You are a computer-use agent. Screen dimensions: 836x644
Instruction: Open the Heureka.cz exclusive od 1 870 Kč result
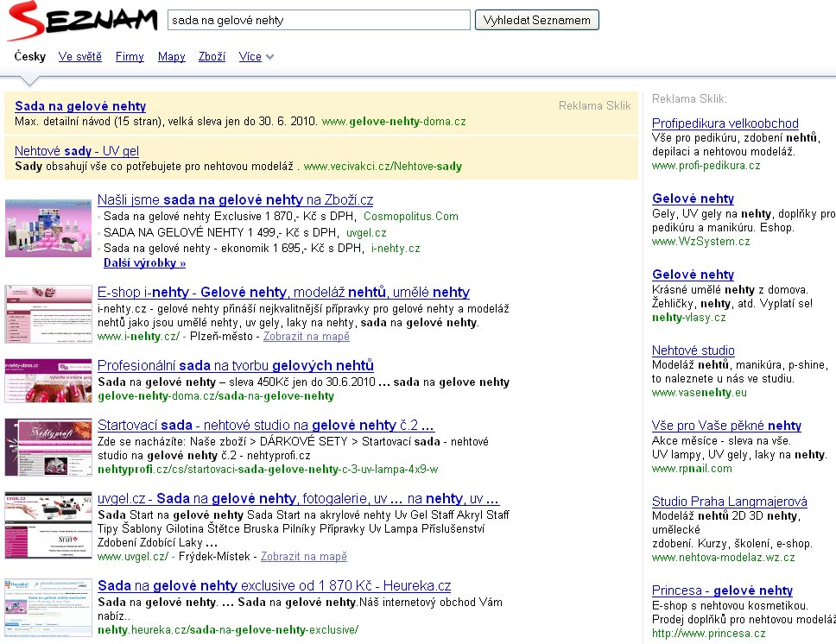[x=274, y=586]
